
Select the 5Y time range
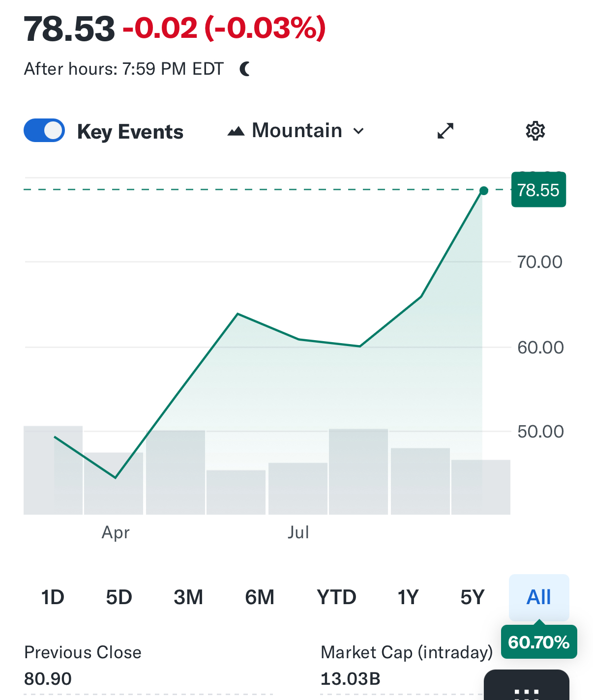[x=472, y=597]
